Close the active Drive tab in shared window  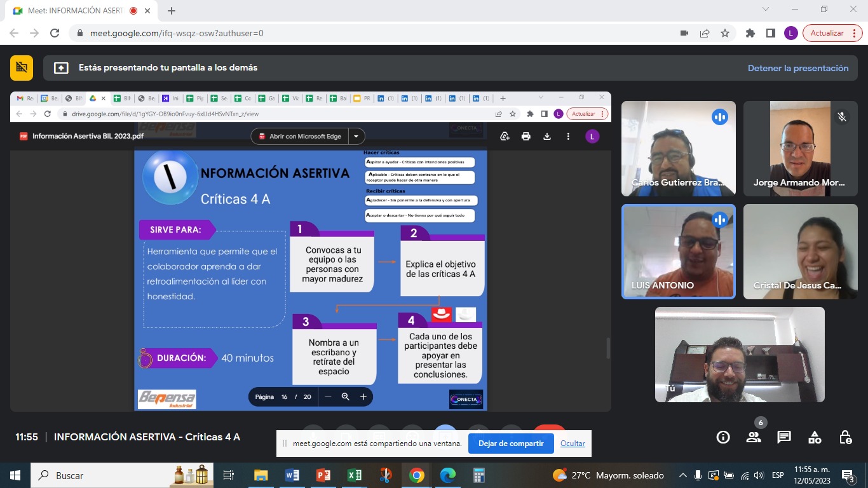[104, 98]
